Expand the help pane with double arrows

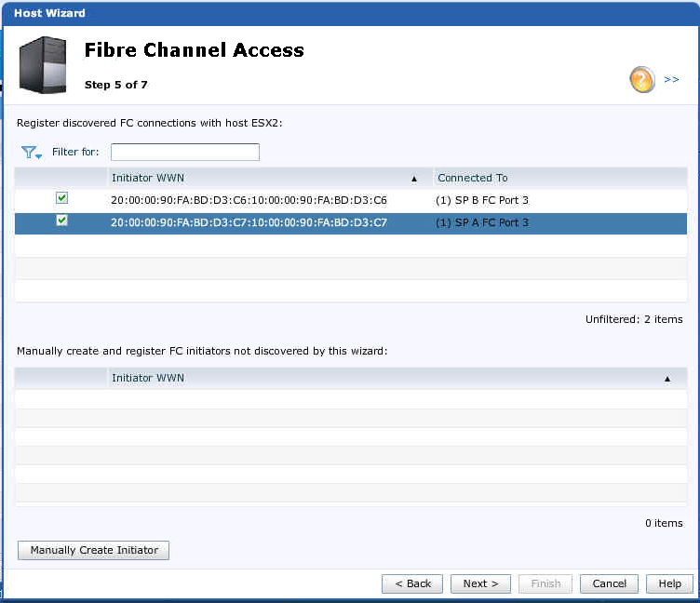671,79
